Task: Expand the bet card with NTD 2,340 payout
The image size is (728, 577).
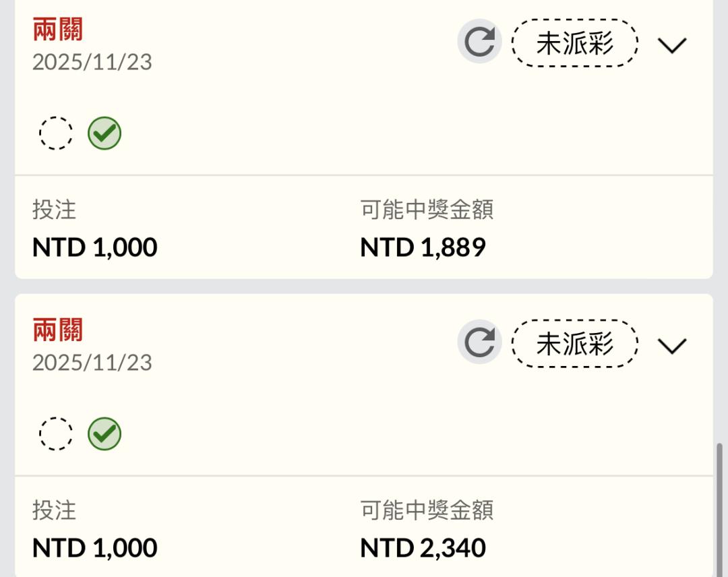Action: pyautogui.click(x=671, y=346)
